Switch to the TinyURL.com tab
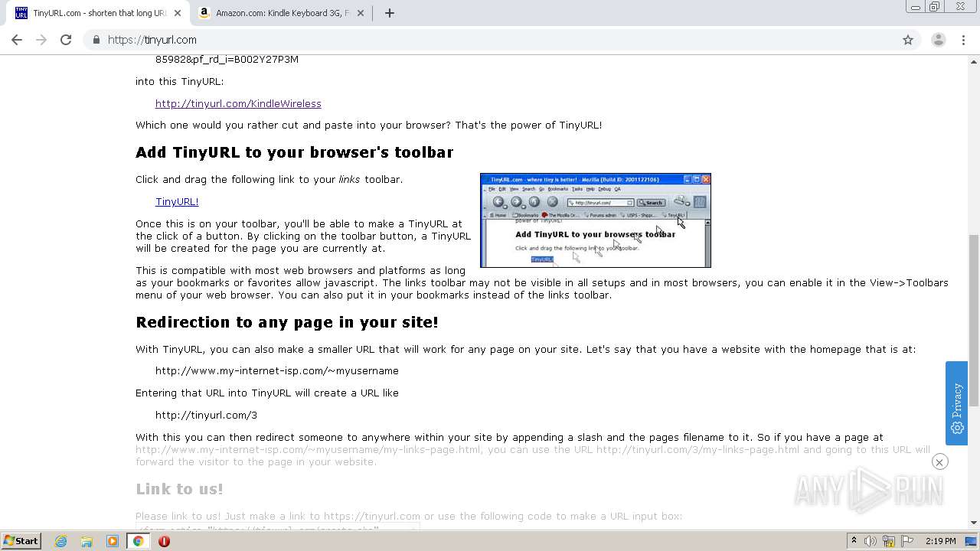Image resolution: width=980 pixels, height=551 pixels. [x=98, y=13]
